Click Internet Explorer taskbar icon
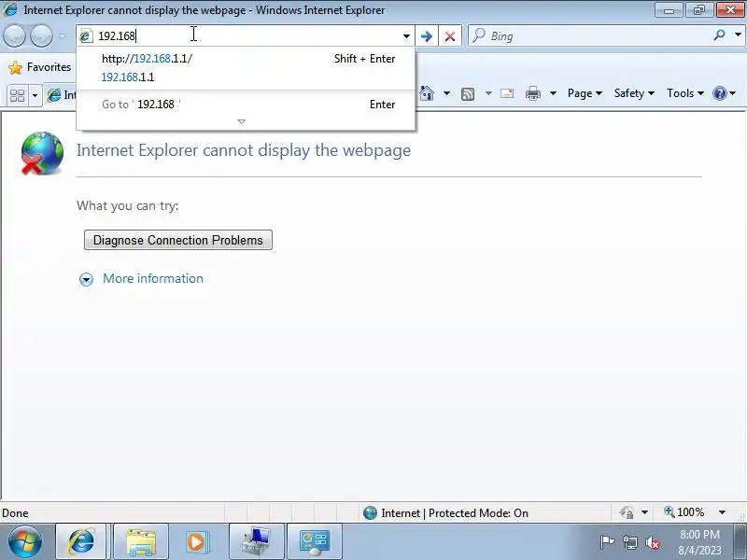 coord(80,541)
